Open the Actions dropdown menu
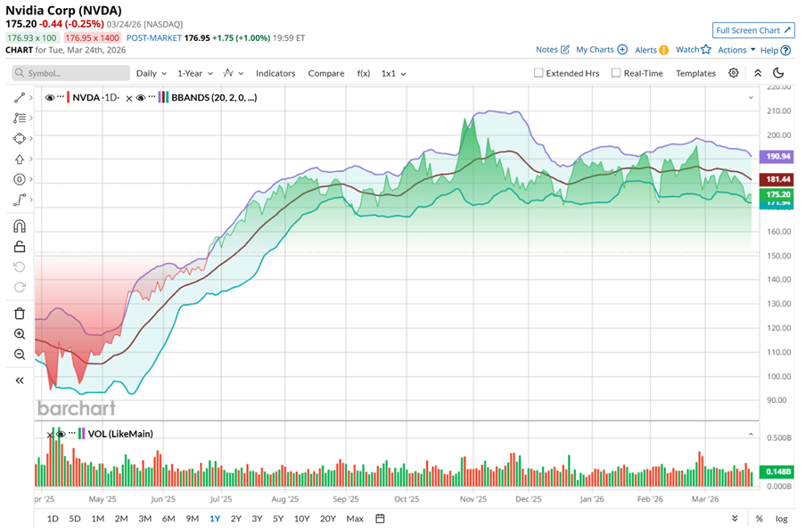The height and width of the screenshot is (532, 805). [736, 50]
